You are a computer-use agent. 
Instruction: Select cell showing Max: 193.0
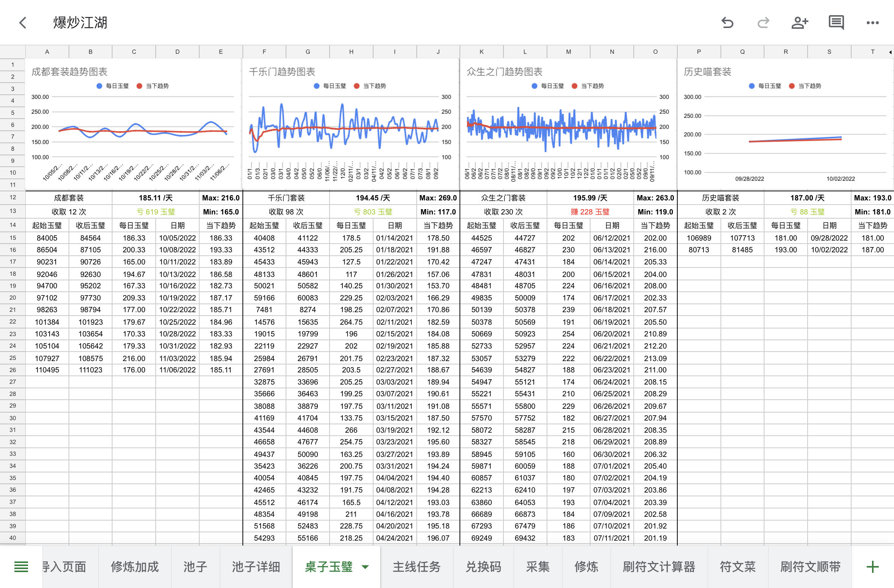pos(873,198)
